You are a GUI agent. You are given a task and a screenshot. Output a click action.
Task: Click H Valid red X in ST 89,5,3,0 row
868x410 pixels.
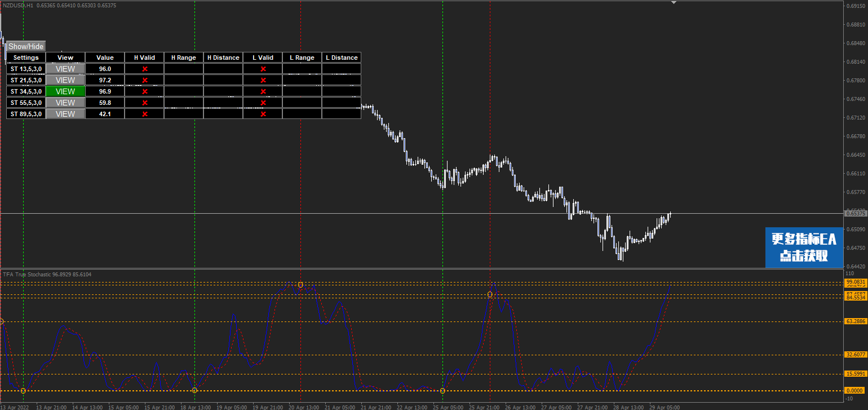click(144, 114)
